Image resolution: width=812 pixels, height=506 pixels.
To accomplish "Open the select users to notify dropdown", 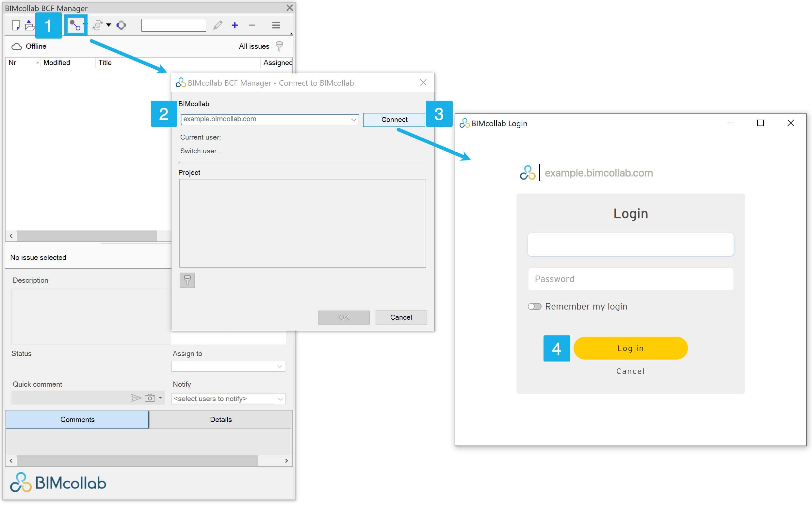I will (228, 398).
